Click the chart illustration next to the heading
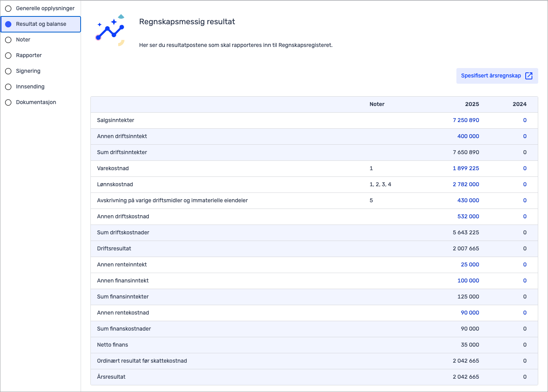Screen dimensions: 548x392 [x=110, y=31]
